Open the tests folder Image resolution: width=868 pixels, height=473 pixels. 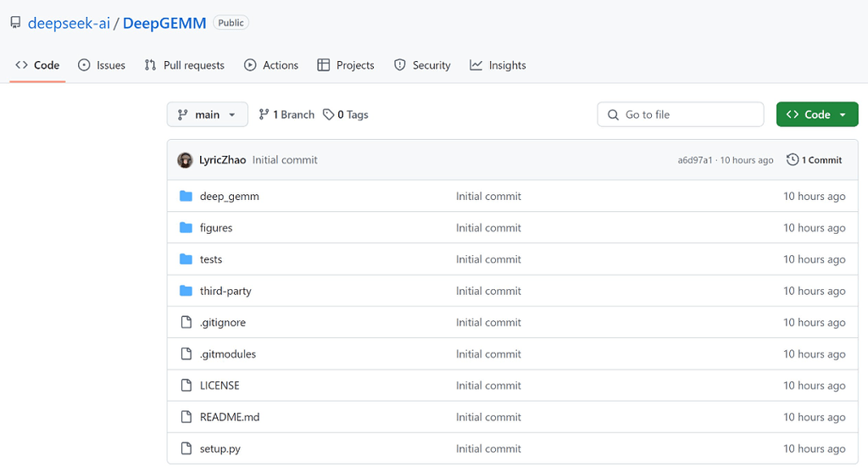click(211, 259)
